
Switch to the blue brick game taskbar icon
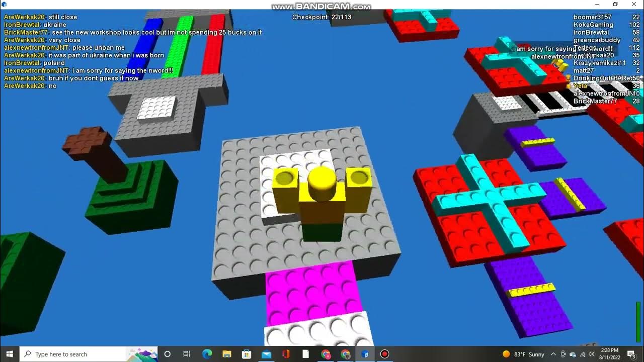click(x=365, y=354)
